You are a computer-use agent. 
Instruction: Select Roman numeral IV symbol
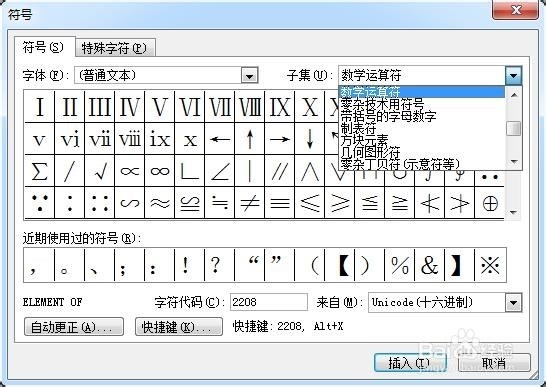[x=129, y=107]
